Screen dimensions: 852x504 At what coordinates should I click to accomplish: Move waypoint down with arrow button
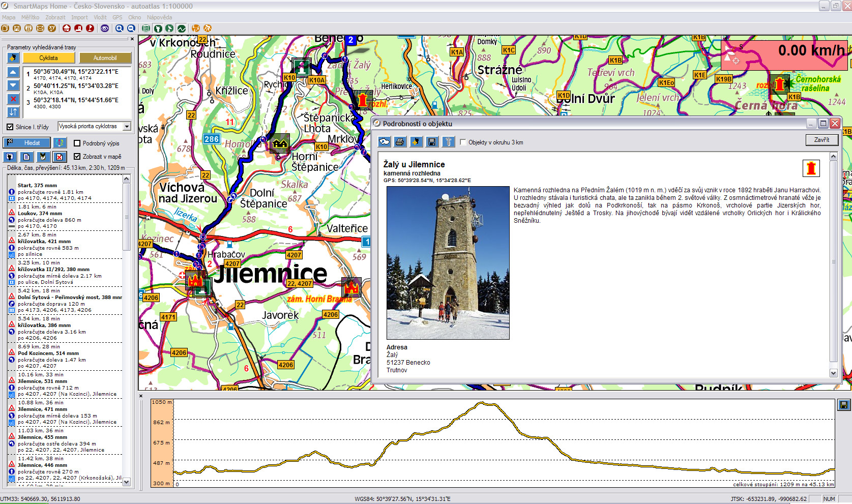point(13,85)
